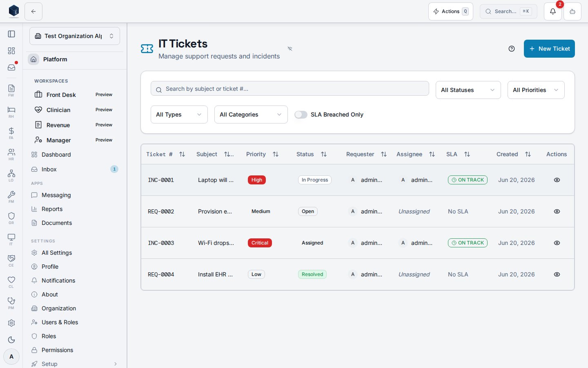588x368 pixels.
Task: Click the back arrow button
Action: [x=33, y=11]
